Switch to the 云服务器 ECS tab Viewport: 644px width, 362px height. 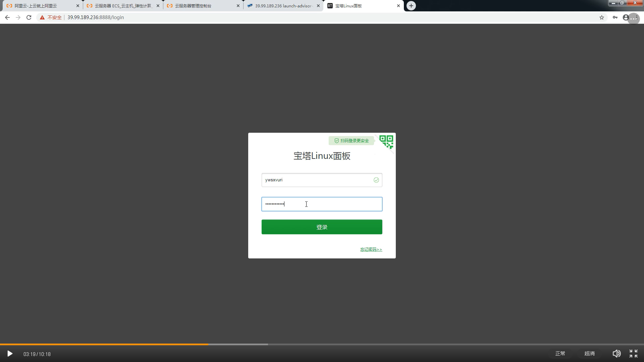coord(123,6)
